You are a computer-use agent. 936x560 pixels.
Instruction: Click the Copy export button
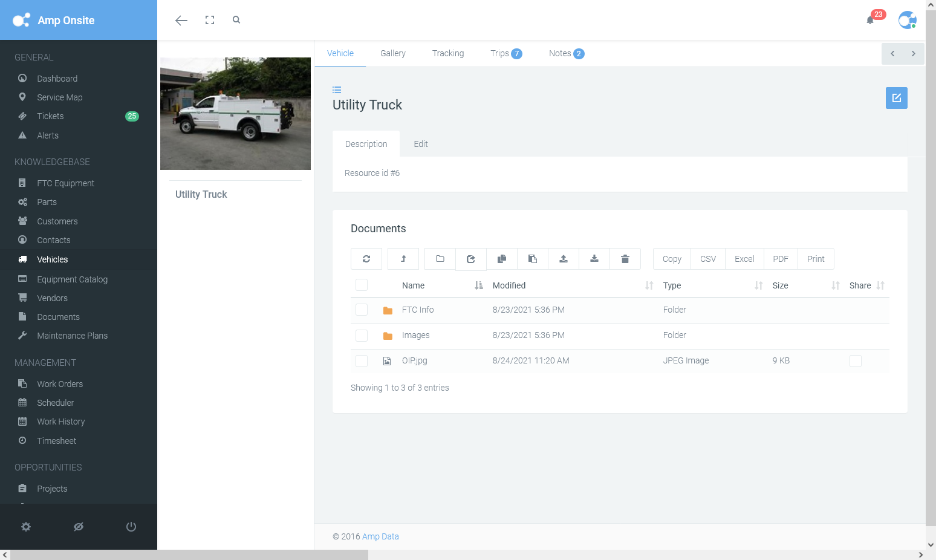point(672,259)
